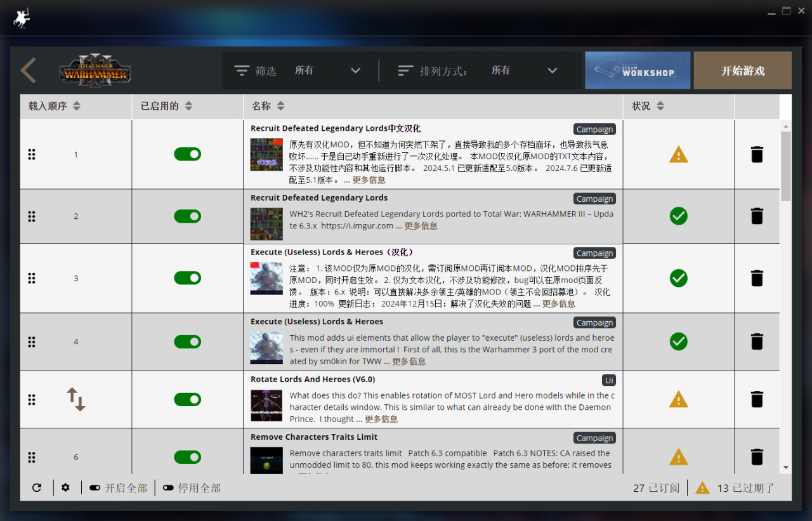Go back using the left chevron arrow
The image size is (812, 521).
[x=28, y=70]
